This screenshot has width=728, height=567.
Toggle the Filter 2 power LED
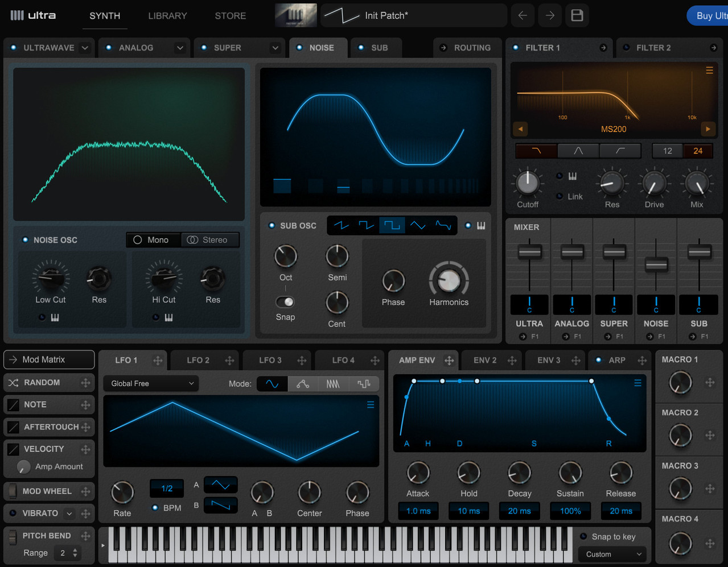click(626, 48)
